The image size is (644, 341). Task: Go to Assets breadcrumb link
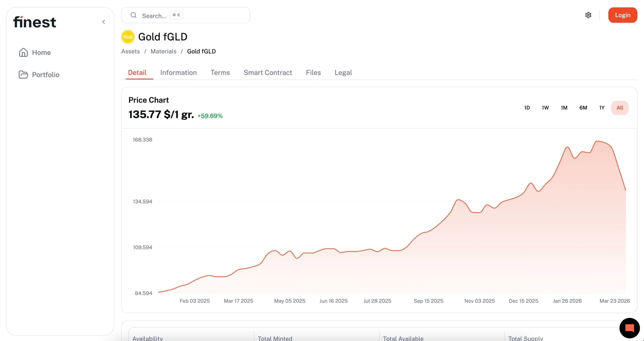click(x=131, y=51)
